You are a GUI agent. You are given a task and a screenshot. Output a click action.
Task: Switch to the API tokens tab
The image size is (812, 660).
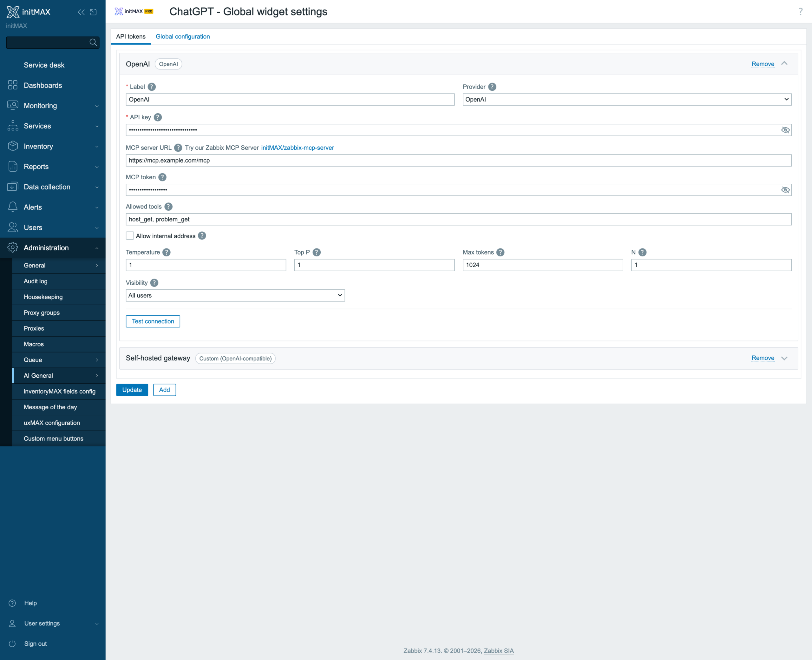coord(131,36)
